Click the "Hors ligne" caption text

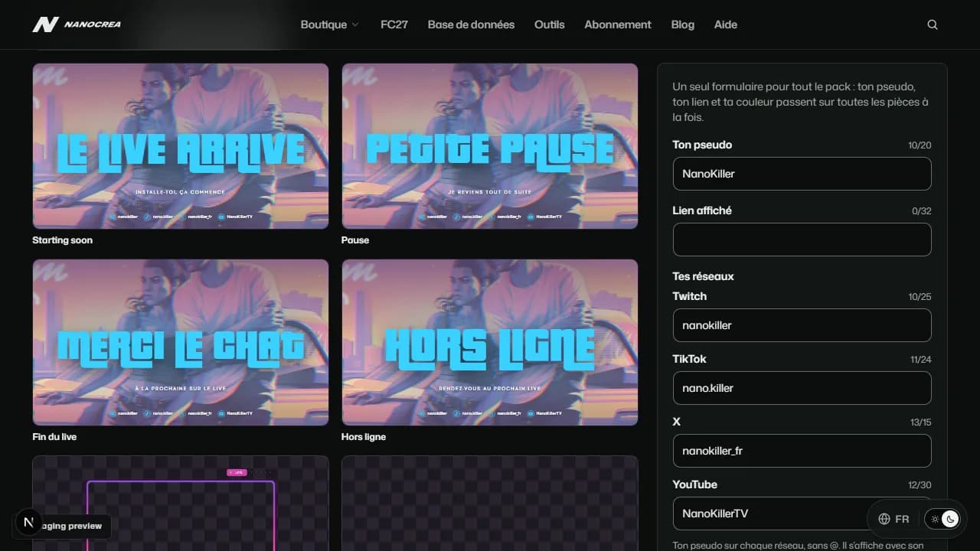click(x=364, y=437)
